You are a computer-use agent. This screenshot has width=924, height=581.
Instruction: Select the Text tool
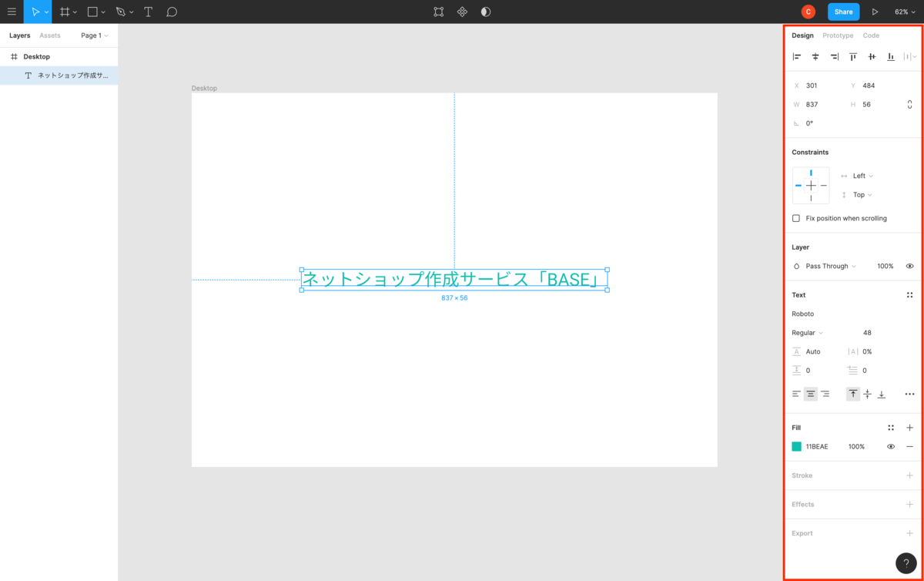[x=149, y=12]
